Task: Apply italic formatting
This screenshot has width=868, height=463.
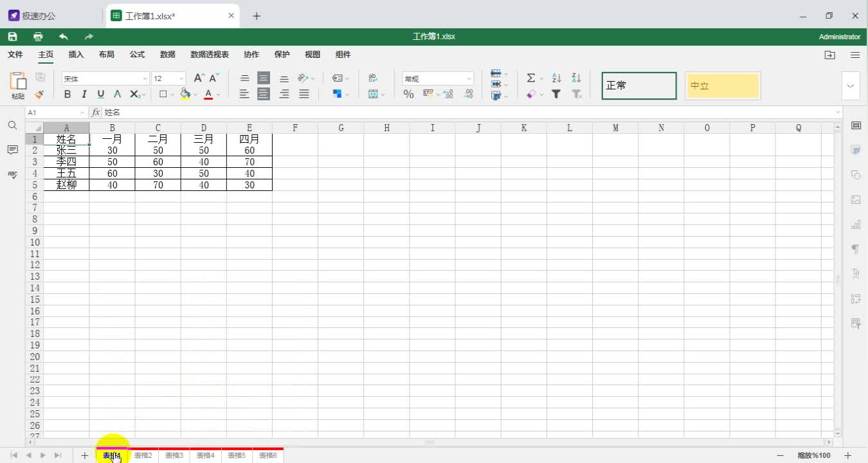Action: 84,94
